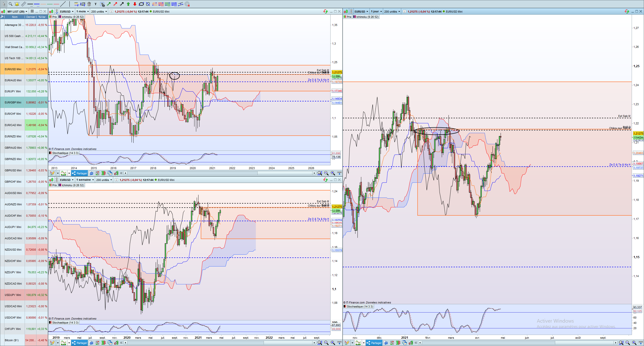644x346 pixels.
Task: Choose the ellipse drawing tool
Action: 141,4
